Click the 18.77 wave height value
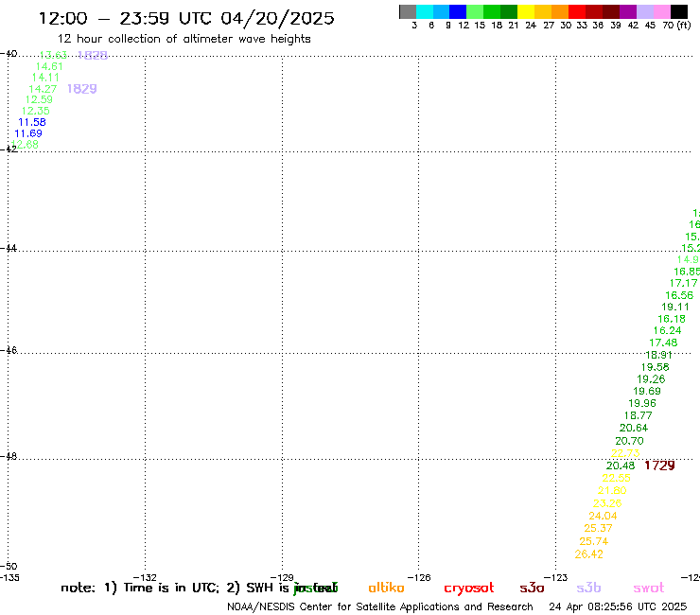700x615 pixels. [638, 415]
